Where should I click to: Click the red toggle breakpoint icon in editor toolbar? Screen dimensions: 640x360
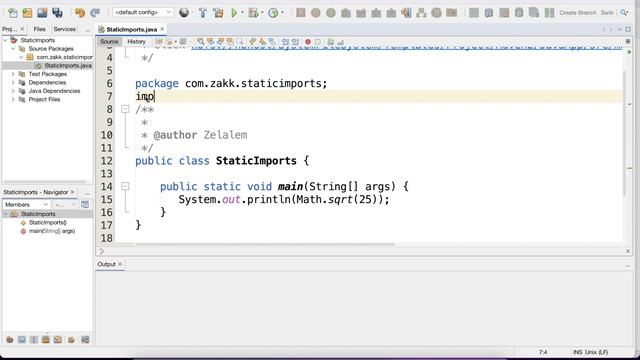[x=308, y=42]
